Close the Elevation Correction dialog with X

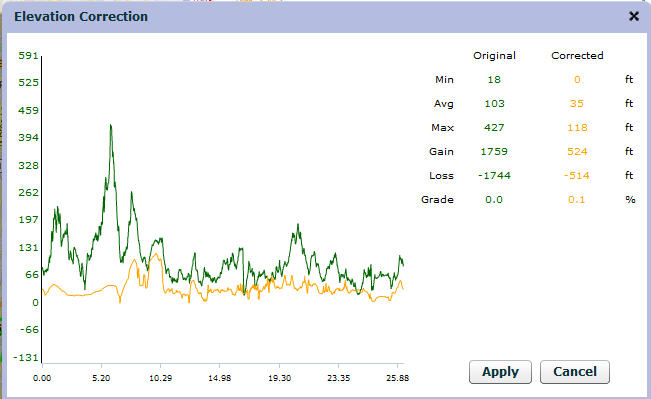(634, 16)
